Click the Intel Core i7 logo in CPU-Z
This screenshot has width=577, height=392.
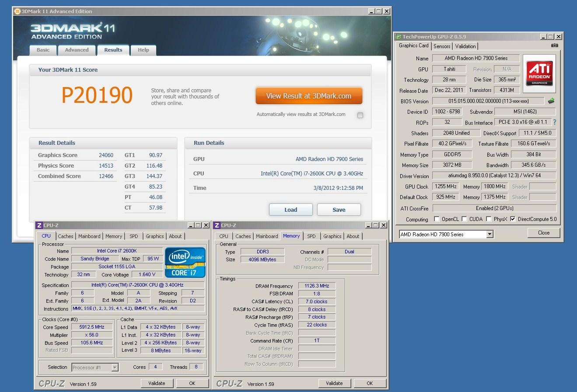pos(185,262)
